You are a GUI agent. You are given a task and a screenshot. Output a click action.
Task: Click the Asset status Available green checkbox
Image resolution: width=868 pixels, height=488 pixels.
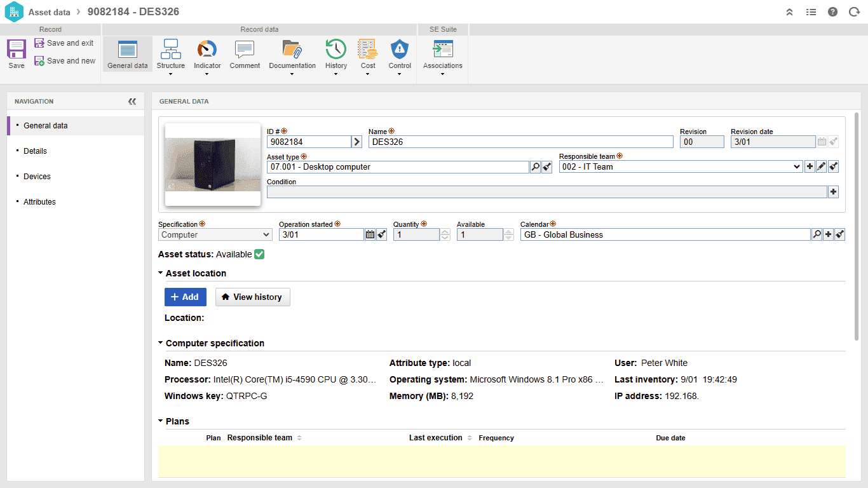click(259, 254)
